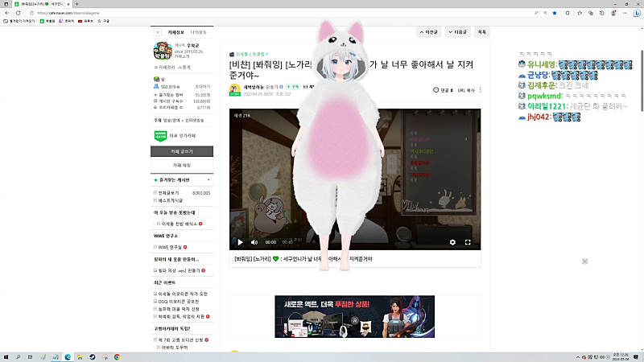Go back with the browser back arrow
The height and width of the screenshot is (362, 644).
click(x=7, y=13)
